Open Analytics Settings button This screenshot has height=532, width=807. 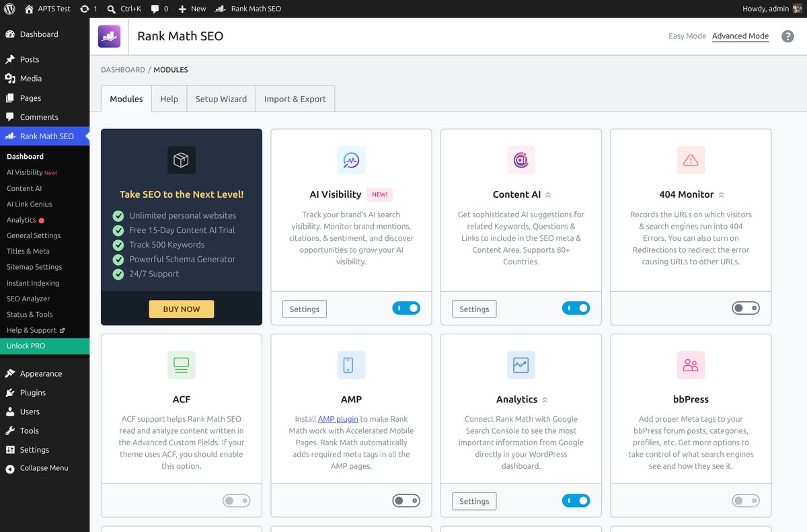[474, 501]
